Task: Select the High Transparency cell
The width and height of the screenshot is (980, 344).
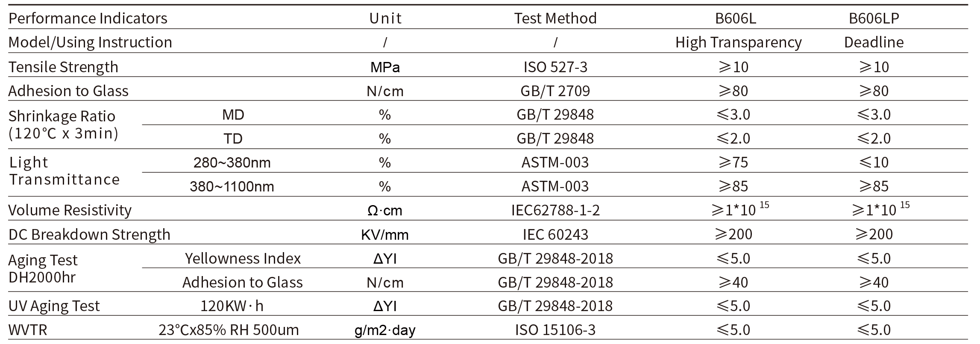Action: coord(738,42)
